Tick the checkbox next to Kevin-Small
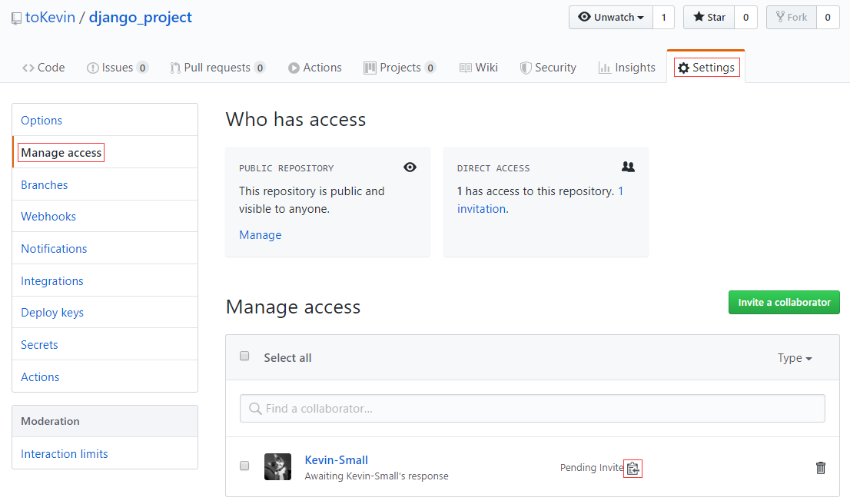The height and width of the screenshot is (504, 850). point(244,466)
